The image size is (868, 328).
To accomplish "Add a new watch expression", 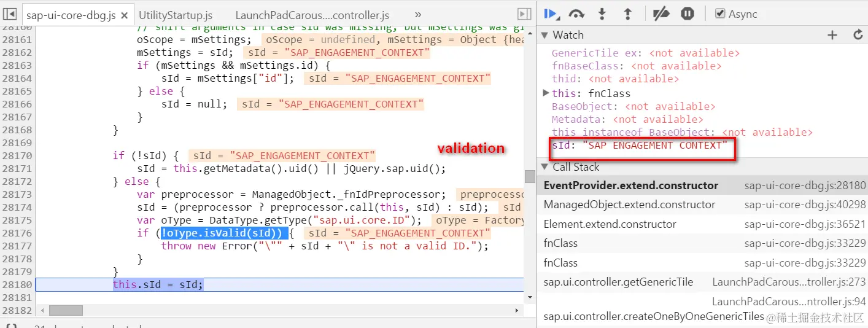I will (x=832, y=35).
